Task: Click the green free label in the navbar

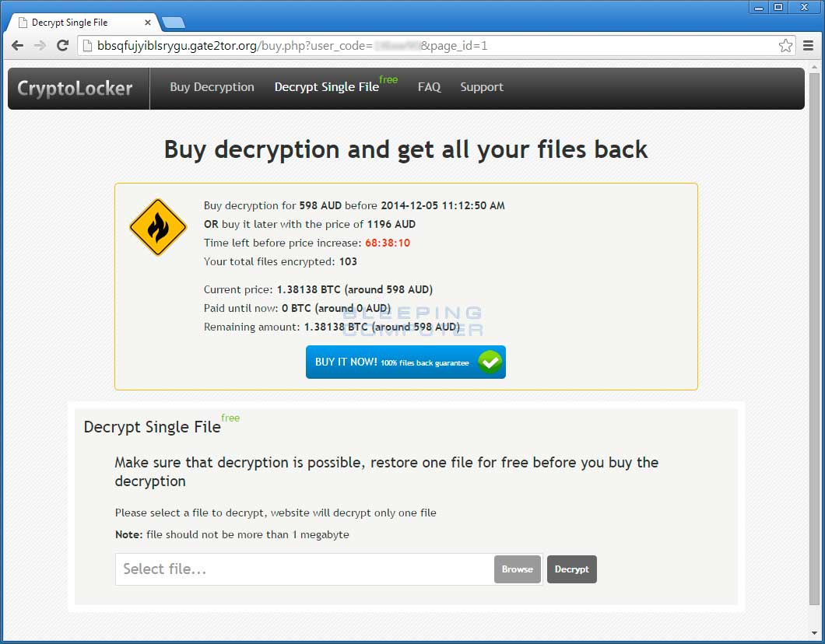Action: point(388,79)
